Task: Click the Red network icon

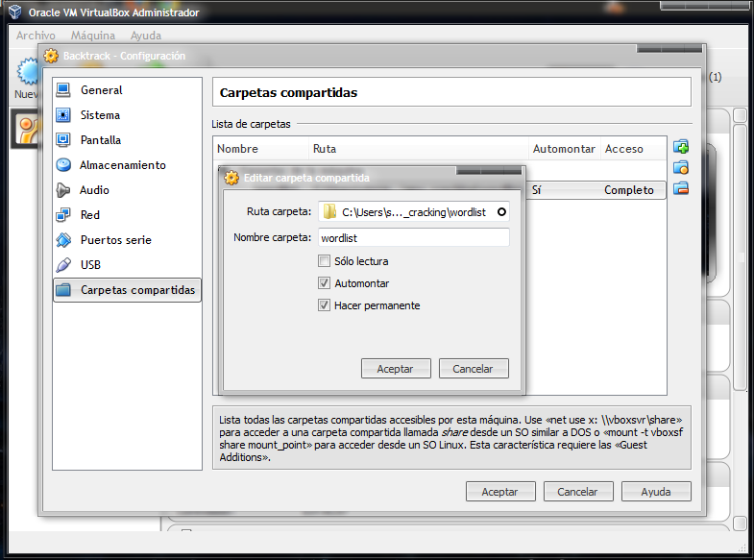Action: [63, 215]
